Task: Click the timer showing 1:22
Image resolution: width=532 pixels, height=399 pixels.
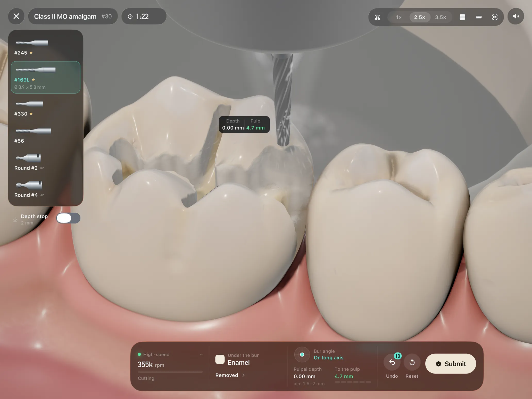Action: [x=144, y=16]
